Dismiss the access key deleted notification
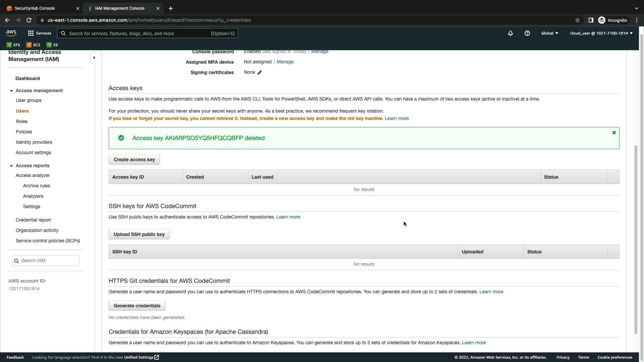The image size is (644, 362). (x=614, y=133)
